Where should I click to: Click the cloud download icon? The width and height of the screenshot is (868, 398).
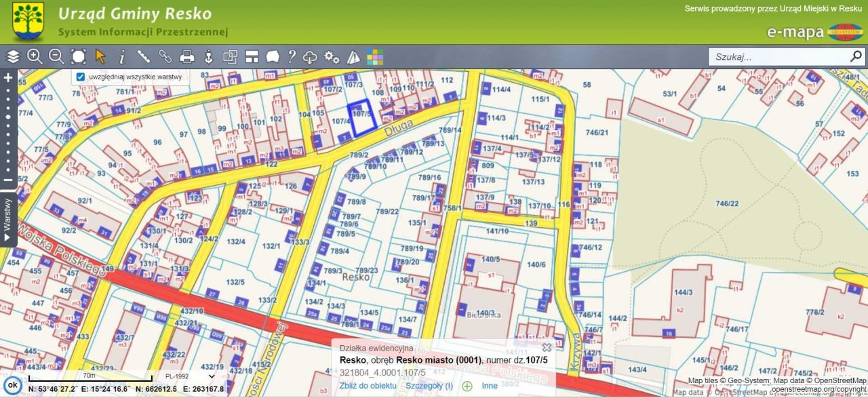coord(310,57)
